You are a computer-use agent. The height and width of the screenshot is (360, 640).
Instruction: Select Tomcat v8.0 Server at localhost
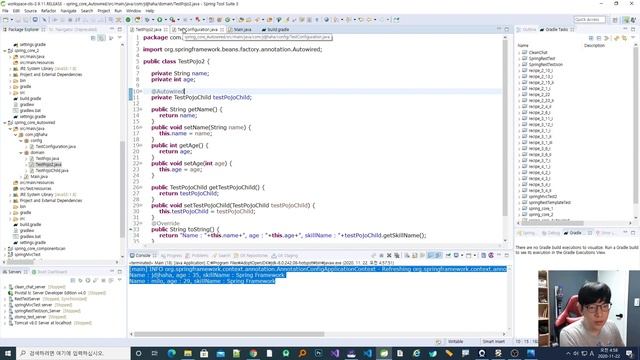tap(42, 323)
